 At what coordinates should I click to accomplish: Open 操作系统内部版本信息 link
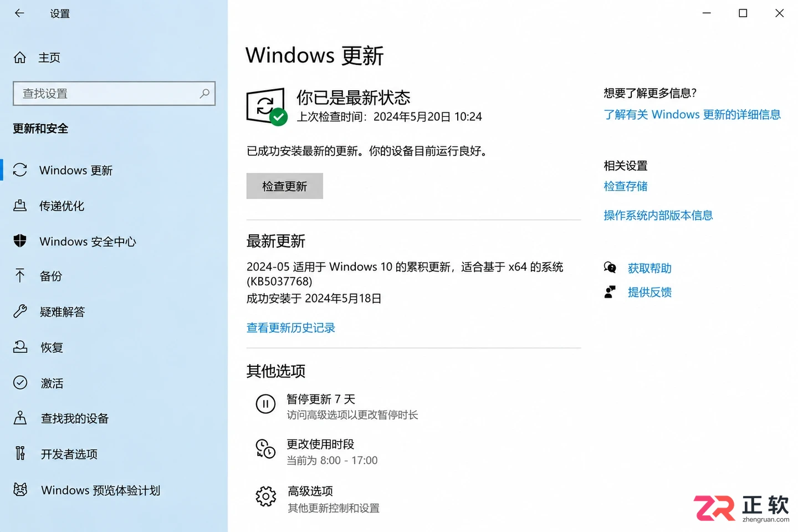tap(658, 215)
